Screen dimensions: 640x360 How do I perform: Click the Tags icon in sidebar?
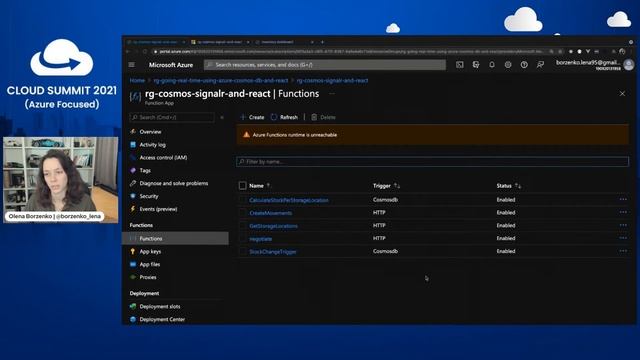(x=133, y=170)
